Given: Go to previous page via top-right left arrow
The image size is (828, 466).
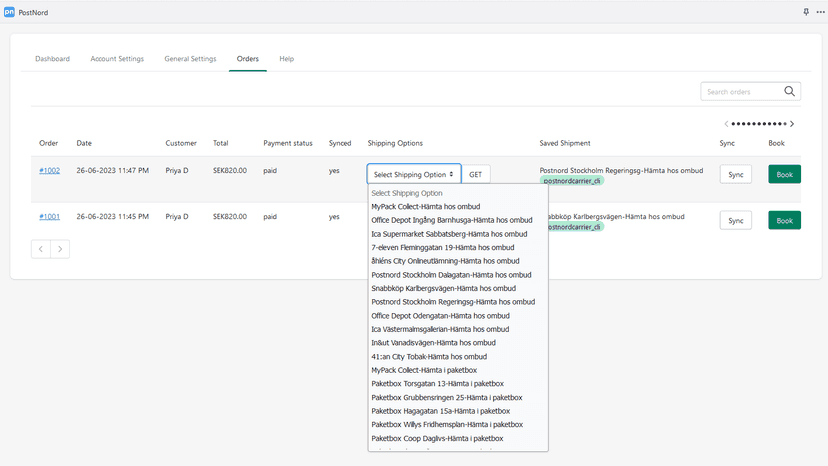Looking at the screenshot, I should 726,124.
